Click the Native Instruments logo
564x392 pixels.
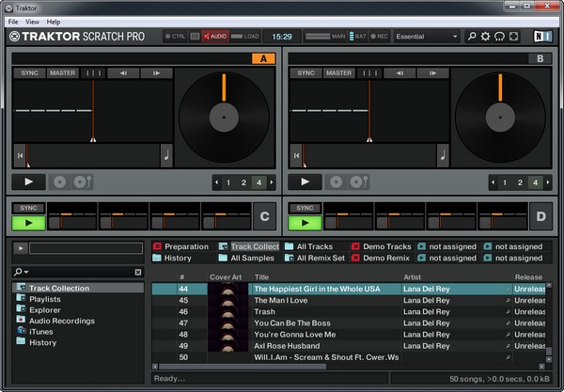[542, 37]
